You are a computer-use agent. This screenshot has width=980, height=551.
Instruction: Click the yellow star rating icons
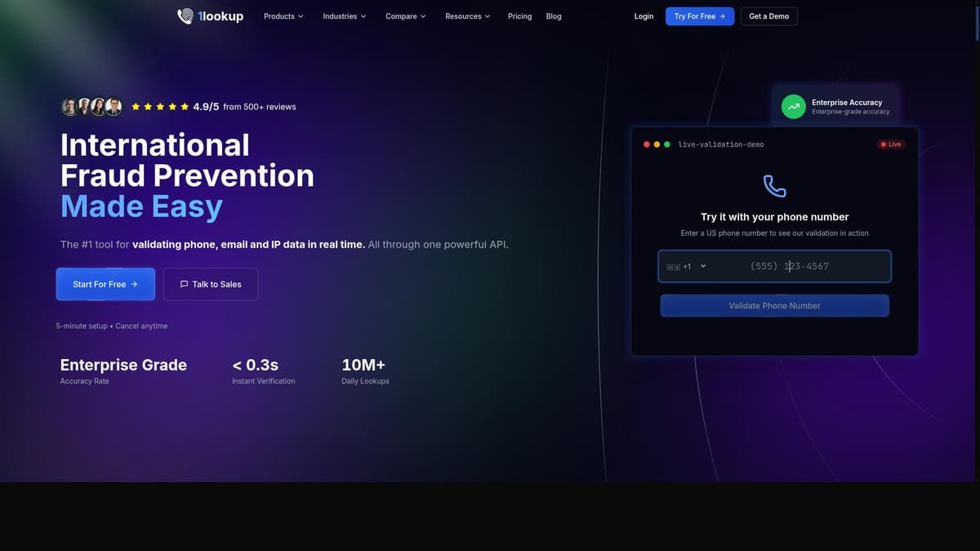(x=160, y=107)
